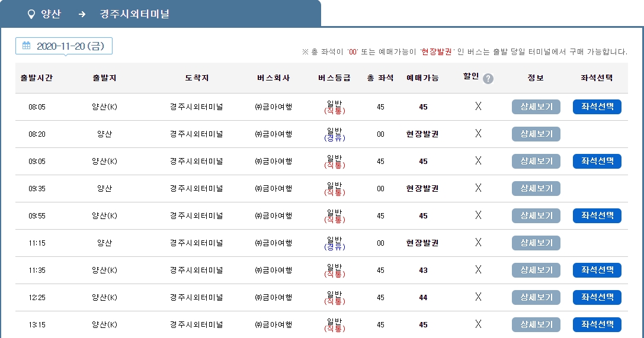This screenshot has width=644, height=338.
Task: Click the arrow icon between 양산 and 경주시외터미널
Action: 82,14
